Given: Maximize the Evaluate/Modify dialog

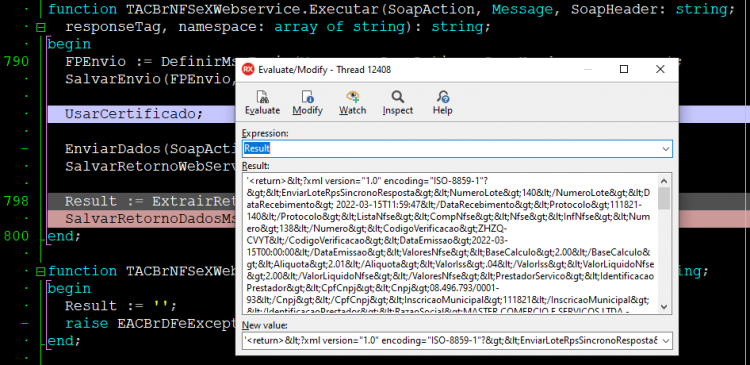Looking at the screenshot, I should click(x=624, y=69).
